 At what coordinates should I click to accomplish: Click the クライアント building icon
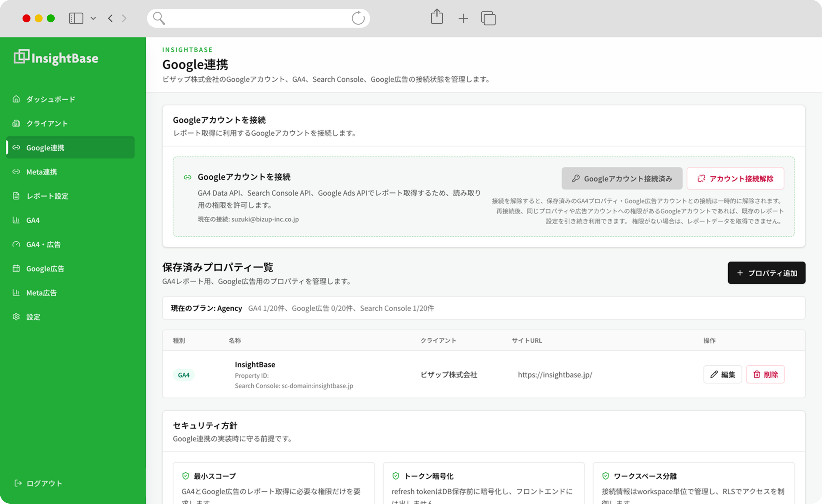[16, 123]
